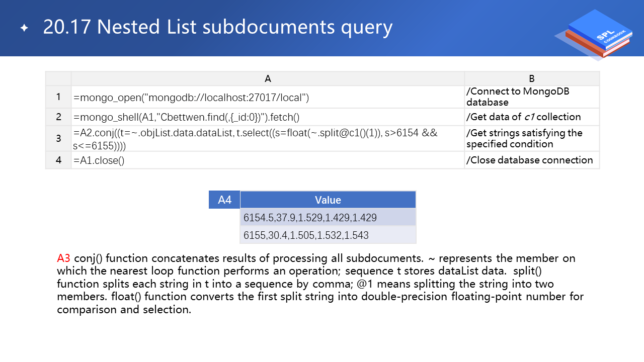This screenshot has width=644, height=362.
Task: Click the 'Get data of c1 collection' comment
Action: click(523, 117)
